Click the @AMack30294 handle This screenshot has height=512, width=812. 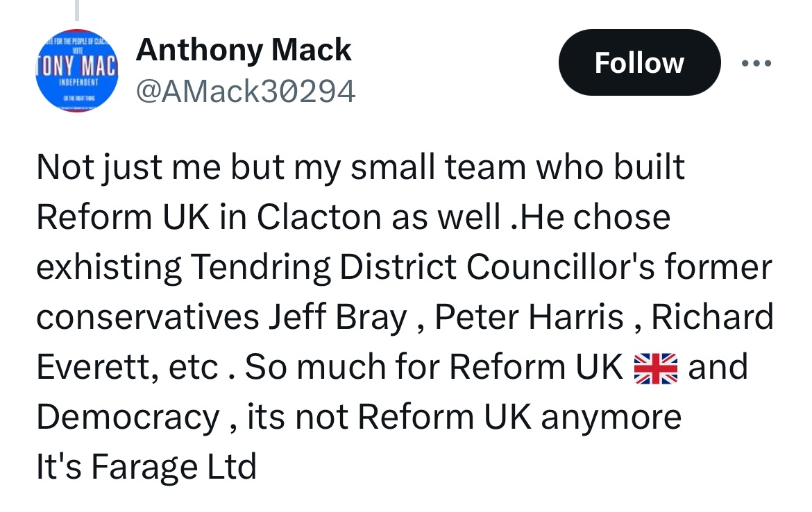[x=246, y=91]
